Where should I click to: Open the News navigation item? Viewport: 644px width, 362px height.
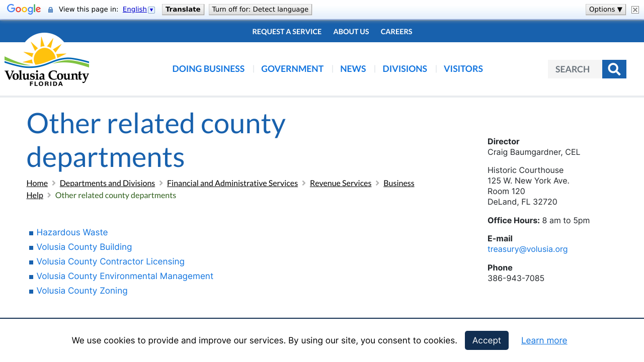point(353,69)
